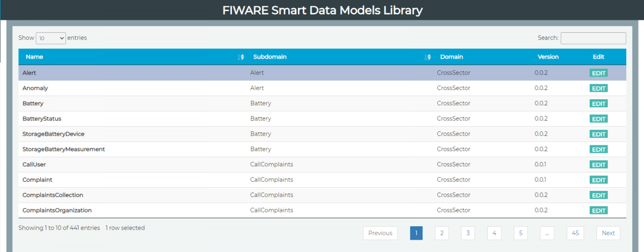Image resolution: width=644 pixels, height=252 pixels.
Task: Click the Domain column header
Action: [451, 57]
